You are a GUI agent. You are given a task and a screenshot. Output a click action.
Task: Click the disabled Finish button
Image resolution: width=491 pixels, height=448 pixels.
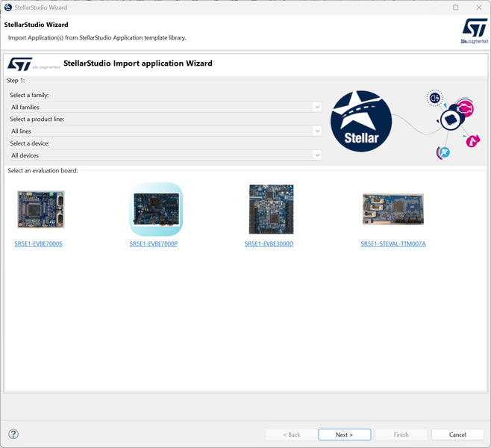point(401,435)
